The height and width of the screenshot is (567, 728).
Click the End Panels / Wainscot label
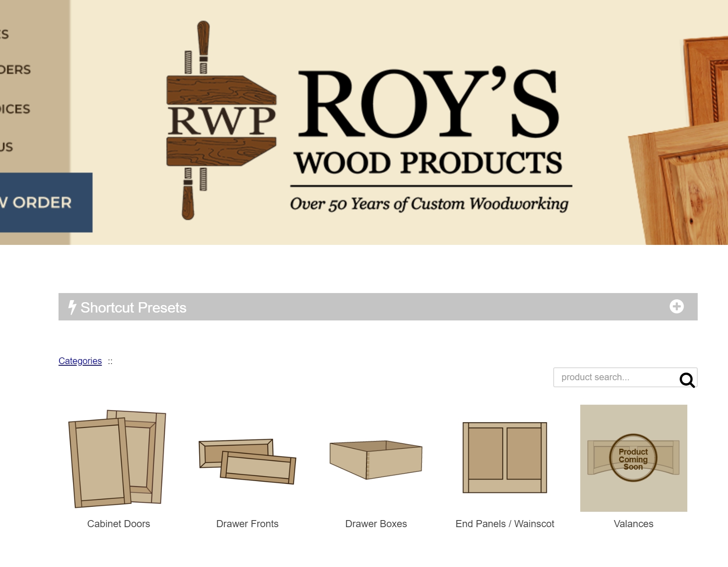point(505,524)
